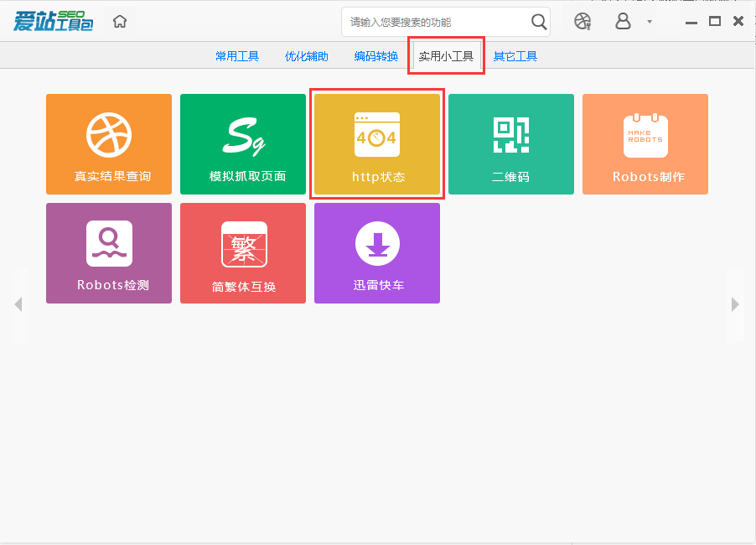Click the home icon in the title bar
Viewport: 756px width, 545px height.
119,21
